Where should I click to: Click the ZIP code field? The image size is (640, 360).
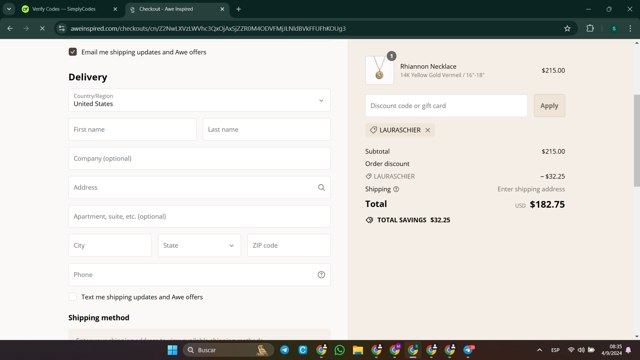289,245
